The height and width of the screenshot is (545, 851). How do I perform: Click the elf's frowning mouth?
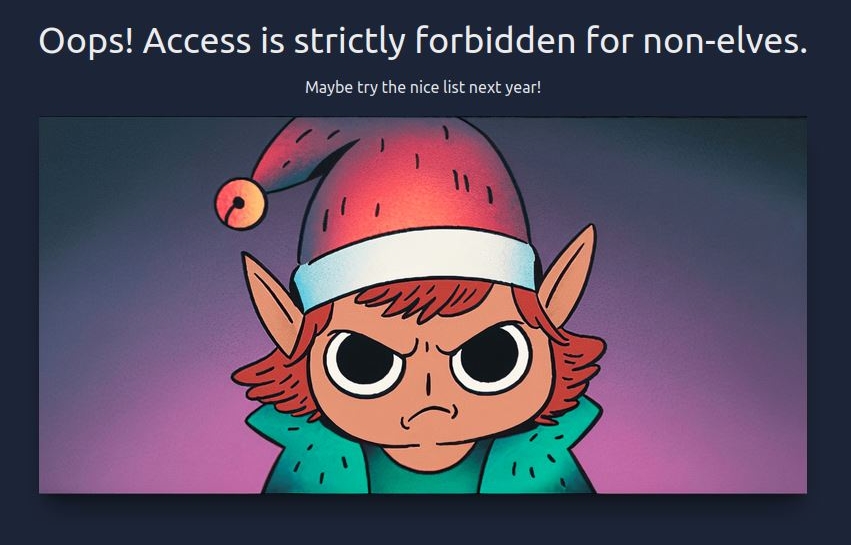pyautogui.click(x=429, y=415)
